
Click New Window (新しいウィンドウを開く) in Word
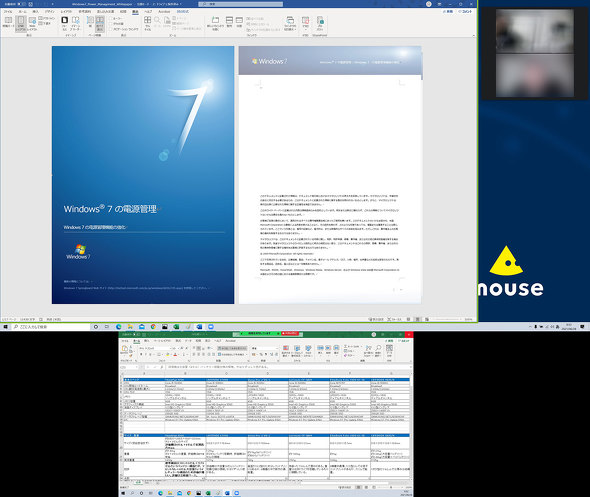(x=215, y=24)
